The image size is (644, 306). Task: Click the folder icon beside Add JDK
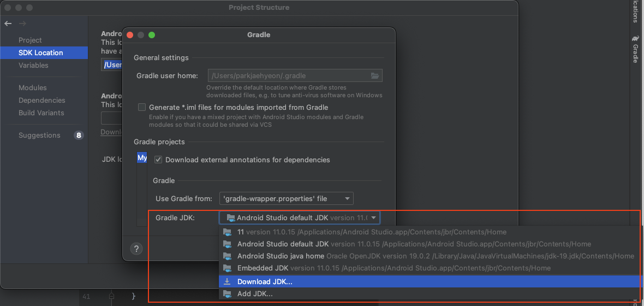point(227,294)
